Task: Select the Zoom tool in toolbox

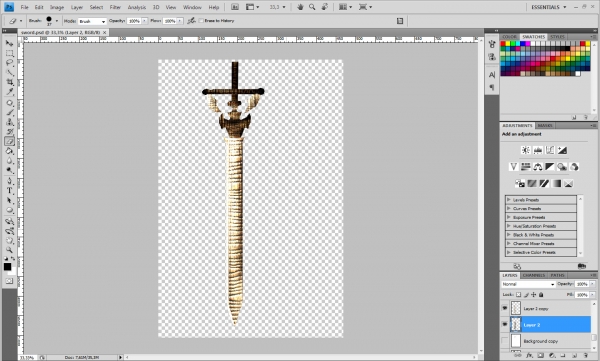Action: click(10, 250)
